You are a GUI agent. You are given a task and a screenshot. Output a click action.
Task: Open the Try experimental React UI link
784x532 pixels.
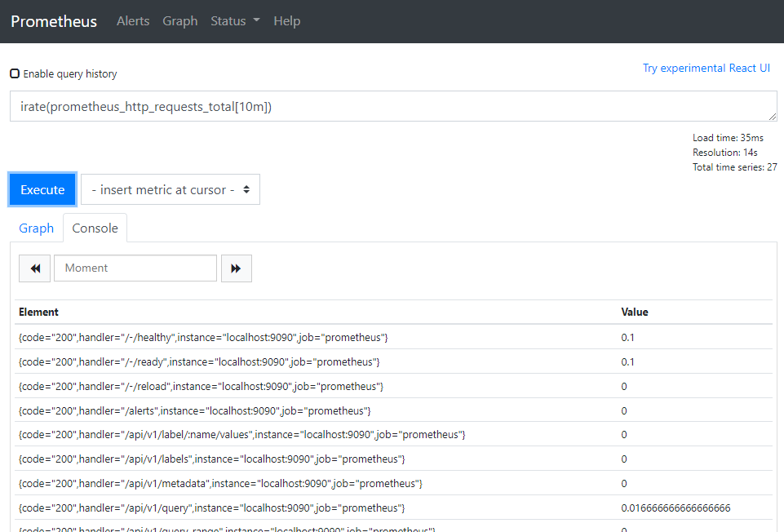click(x=706, y=68)
